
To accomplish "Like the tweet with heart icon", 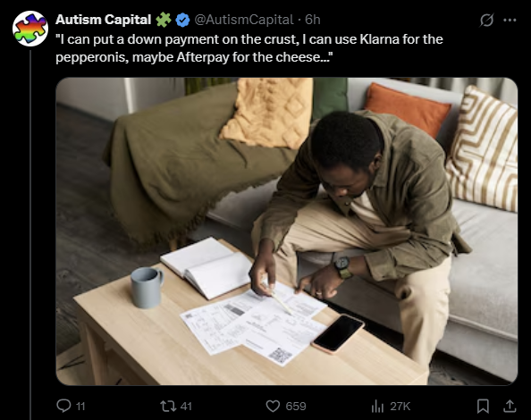I will 273,406.
